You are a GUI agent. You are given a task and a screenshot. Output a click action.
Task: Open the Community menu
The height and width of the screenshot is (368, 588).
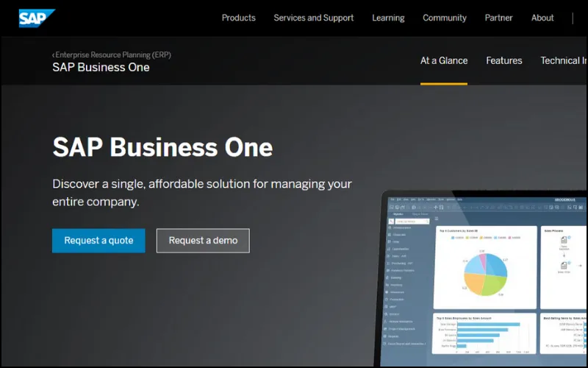445,18
